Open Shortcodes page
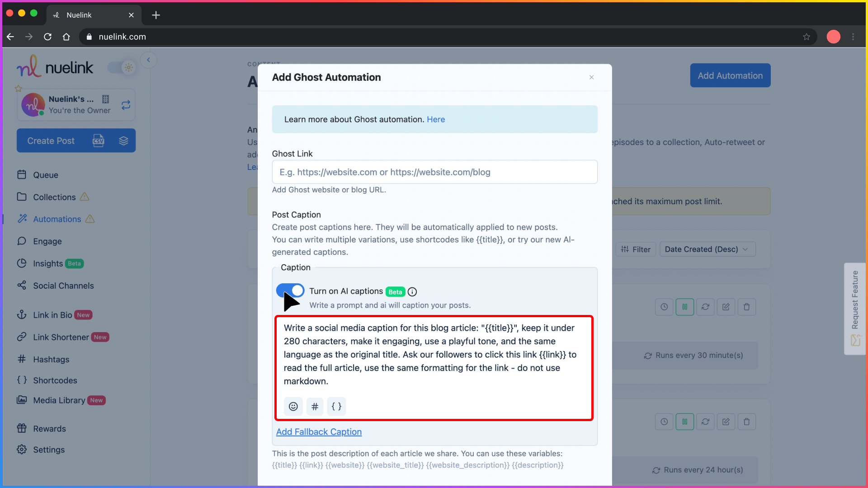The image size is (868, 488). pos(55,380)
